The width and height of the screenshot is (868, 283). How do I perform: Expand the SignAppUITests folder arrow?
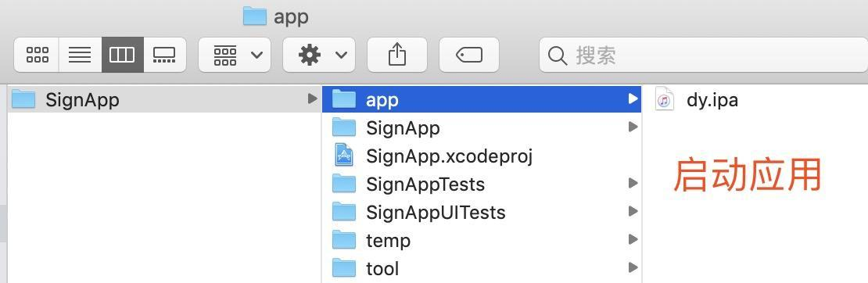pos(633,212)
